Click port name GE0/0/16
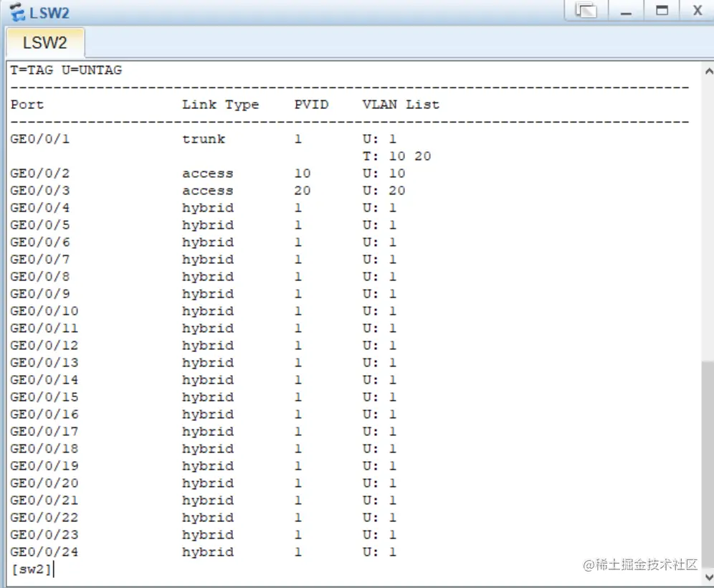This screenshot has height=588, width=714. point(44,414)
